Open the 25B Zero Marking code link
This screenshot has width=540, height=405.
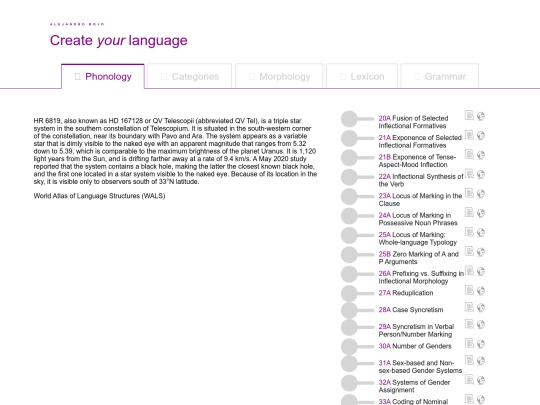pyautogui.click(x=385, y=254)
